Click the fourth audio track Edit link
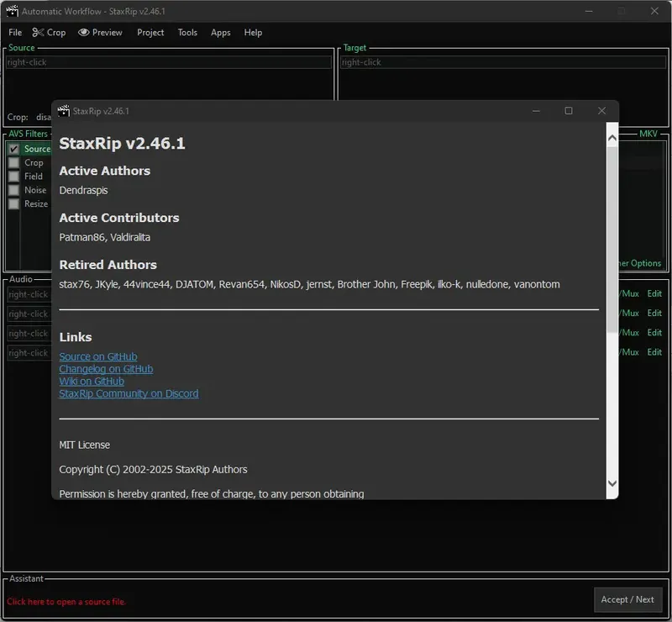The image size is (672, 622). tap(654, 352)
